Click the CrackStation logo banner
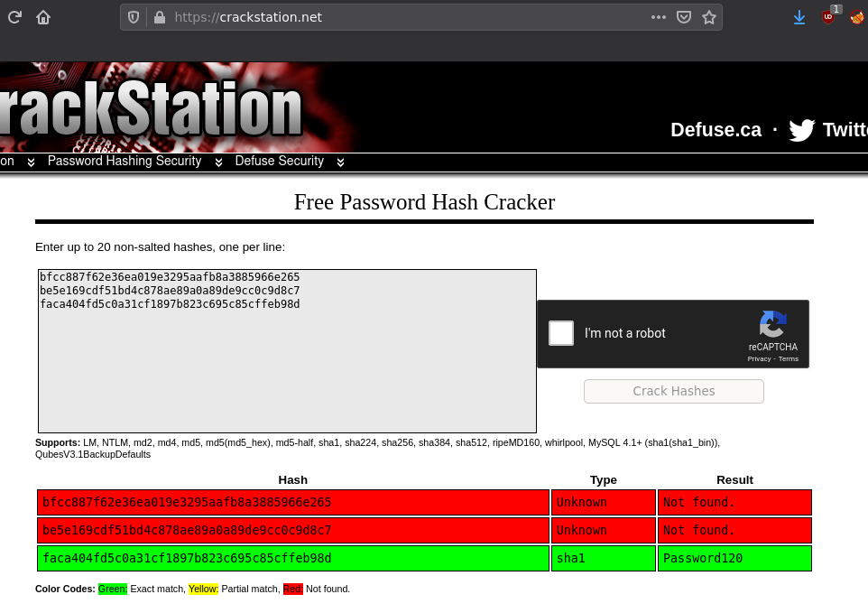This screenshot has width=868, height=613. click(x=151, y=108)
